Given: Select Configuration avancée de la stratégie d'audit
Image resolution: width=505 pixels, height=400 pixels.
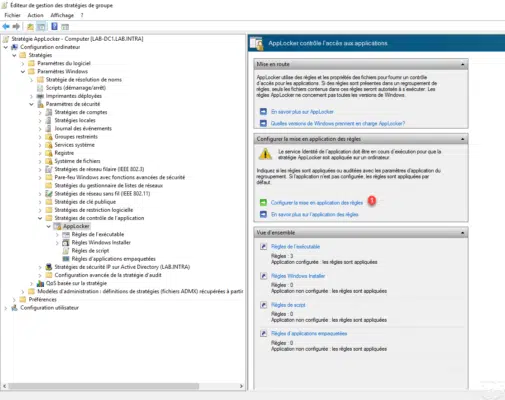Looking at the screenshot, I should tap(108, 275).
